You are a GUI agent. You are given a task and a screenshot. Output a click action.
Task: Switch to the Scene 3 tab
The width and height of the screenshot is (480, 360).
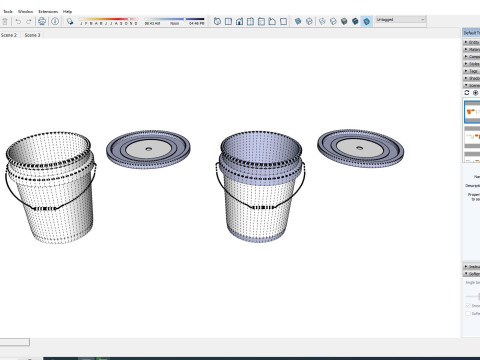click(x=32, y=35)
